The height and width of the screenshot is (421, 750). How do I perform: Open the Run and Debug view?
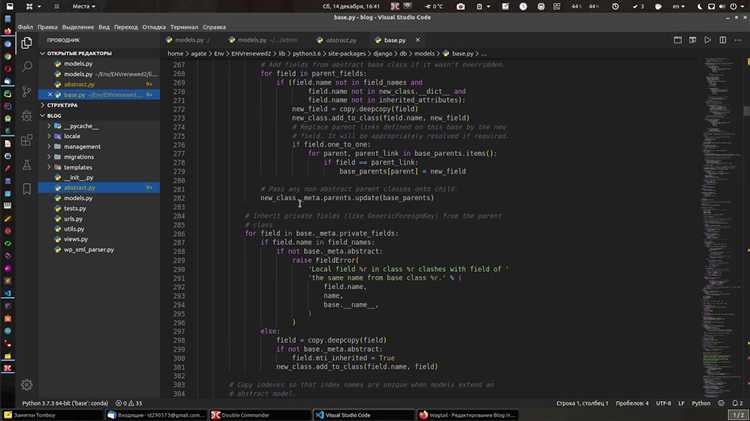(x=27, y=116)
